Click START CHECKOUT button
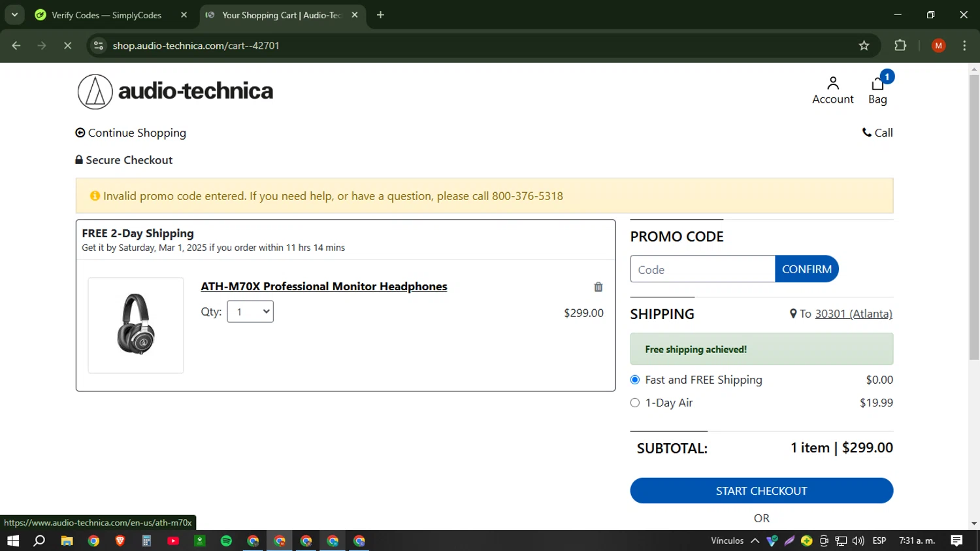Viewport: 980px width, 551px height. click(x=762, y=491)
